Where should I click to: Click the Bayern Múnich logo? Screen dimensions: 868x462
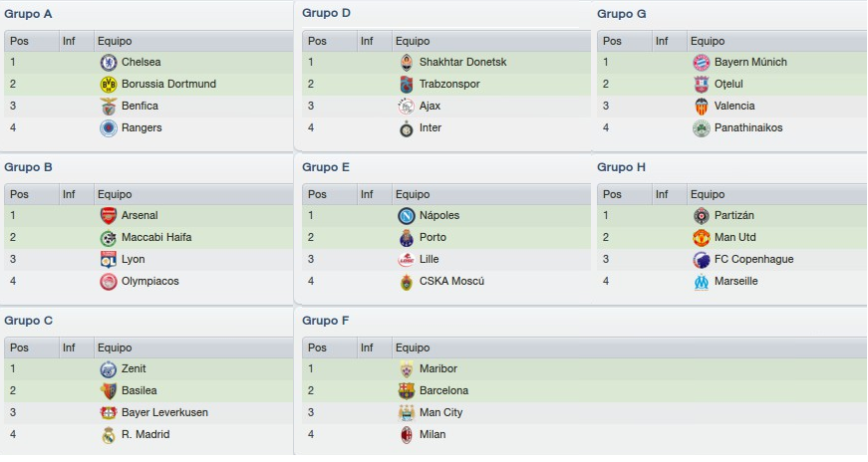pos(702,63)
